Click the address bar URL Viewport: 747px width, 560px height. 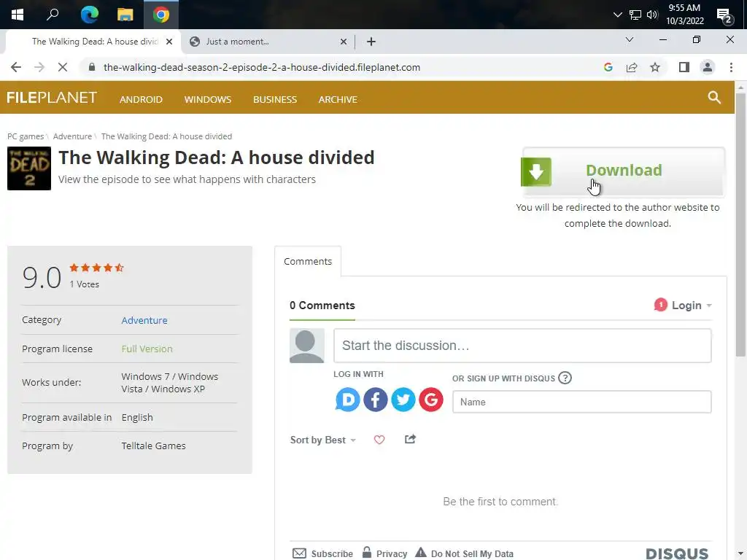(262, 68)
